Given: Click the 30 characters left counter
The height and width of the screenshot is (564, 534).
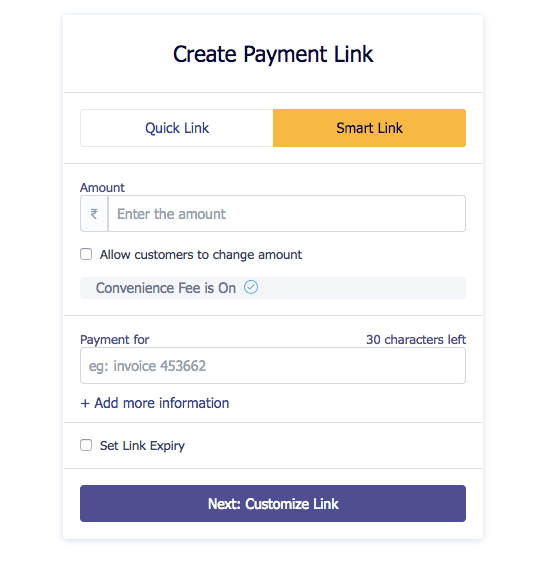Looking at the screenshot, I should [x=416, y=340].
